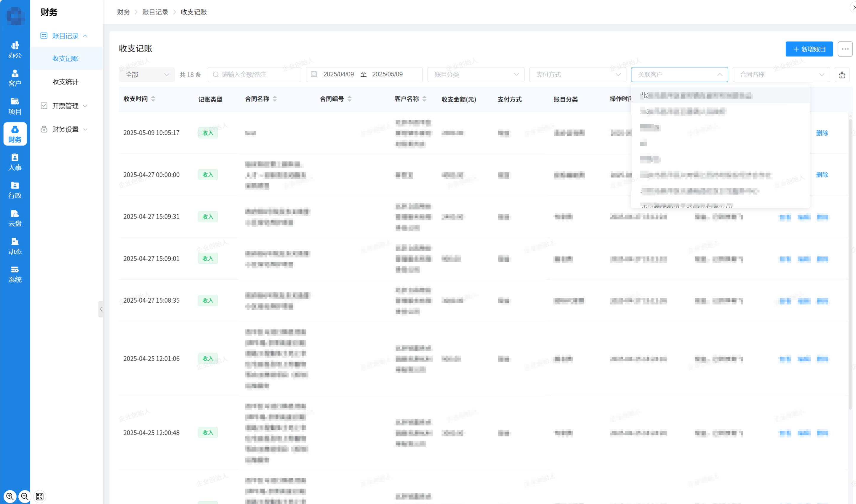Click the 收入 tag of 2025-05-09 row
The image size is (856, 504).
click(208, 133)
